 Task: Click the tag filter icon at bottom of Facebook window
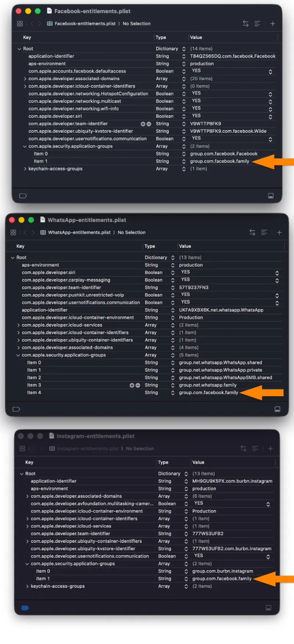point(23,196)
